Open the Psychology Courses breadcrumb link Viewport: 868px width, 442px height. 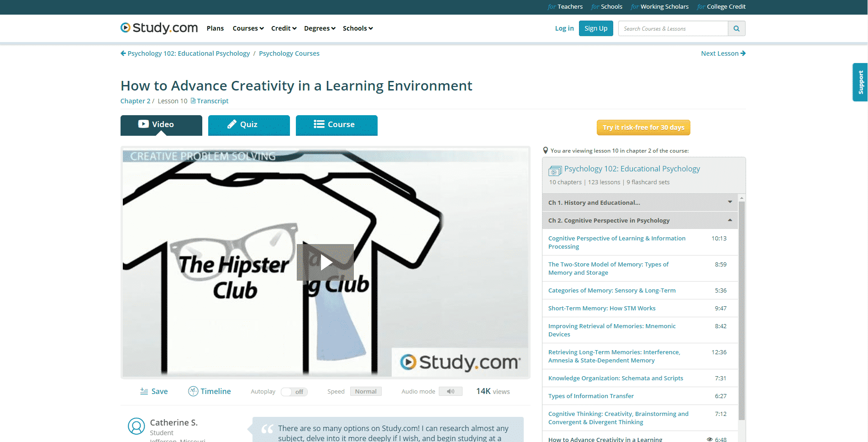pyautogui.click(x=289, y=53)
